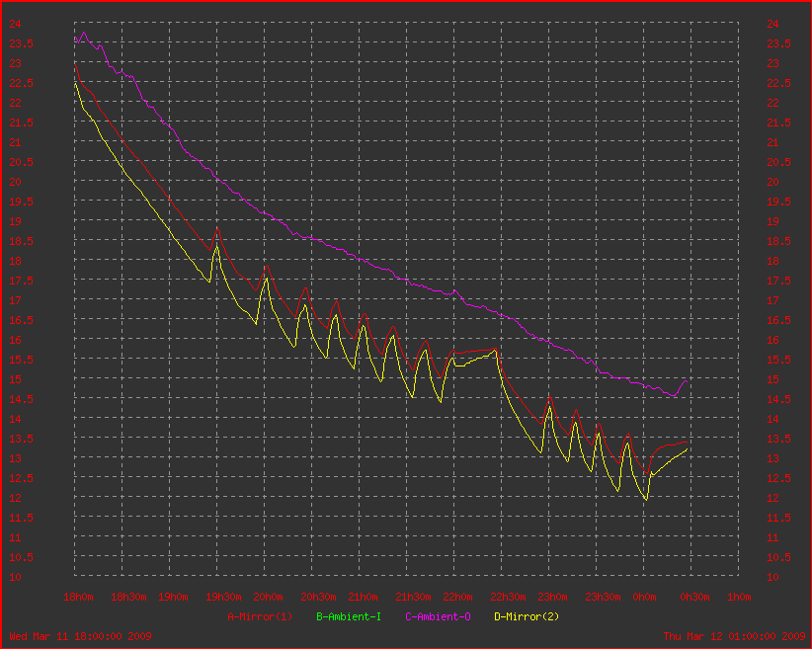This screenshot has width=812, height=649.
Task: Click the left y-axis label 24
Action: coord(15,24)
